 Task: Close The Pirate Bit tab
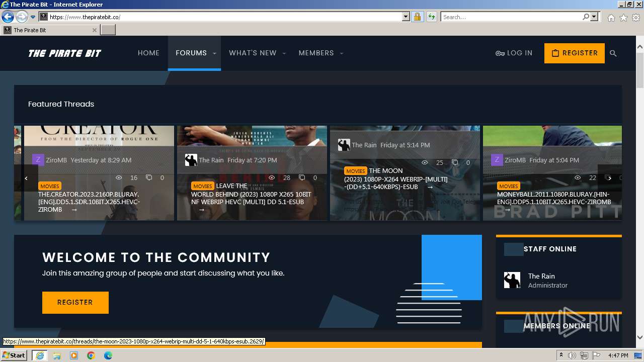tap(94, 30)
